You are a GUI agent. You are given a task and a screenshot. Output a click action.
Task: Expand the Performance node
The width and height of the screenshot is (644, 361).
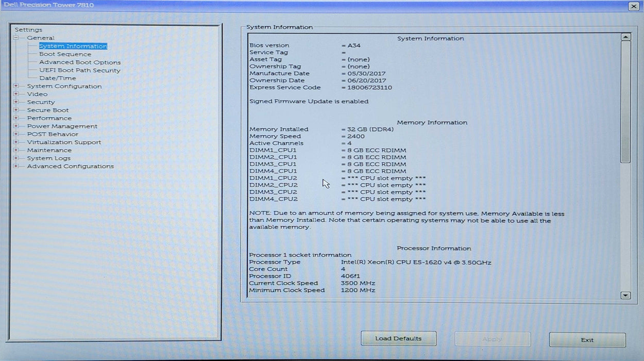coord(16,118)
